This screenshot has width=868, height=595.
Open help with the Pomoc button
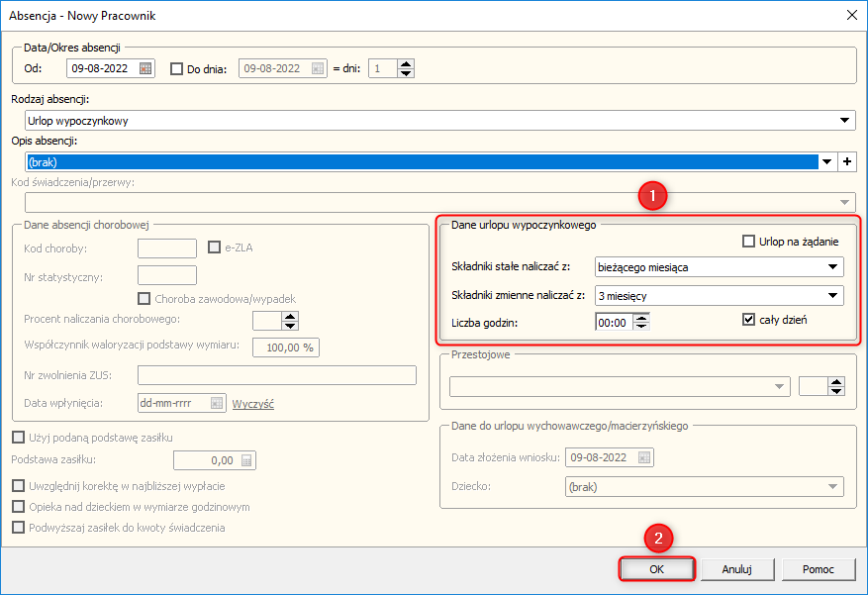(818, 569)
